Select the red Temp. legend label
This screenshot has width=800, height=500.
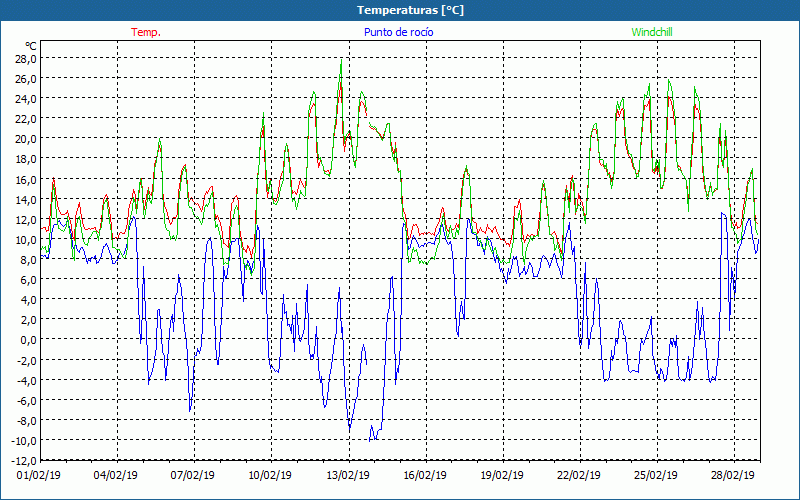[146, 32]
